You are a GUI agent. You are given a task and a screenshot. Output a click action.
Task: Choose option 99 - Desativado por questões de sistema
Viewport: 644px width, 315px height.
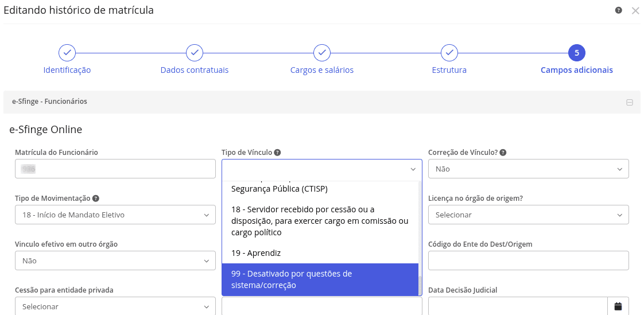pyautogui.click(x=320, y=279)
